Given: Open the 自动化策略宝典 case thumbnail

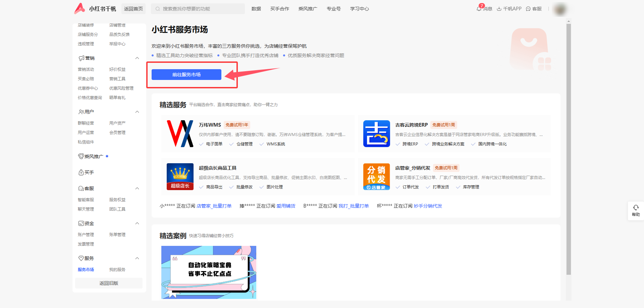Looking at the screenshot, I should point(209,272).
